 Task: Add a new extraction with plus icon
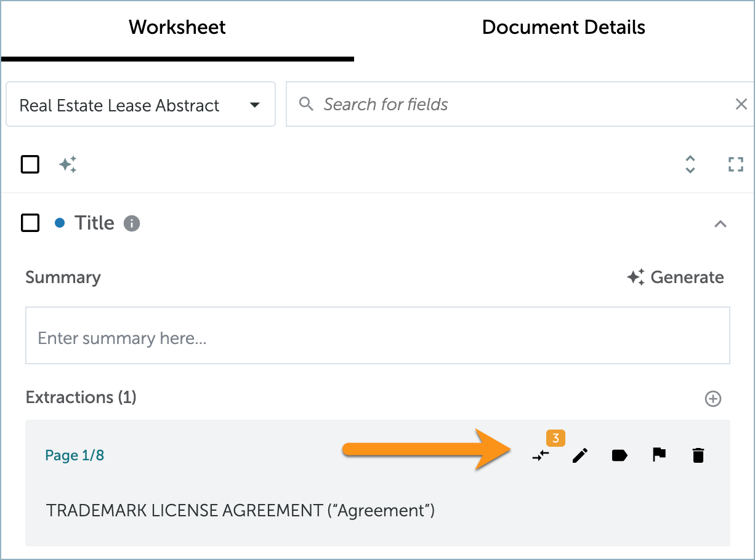tap(713, 399)
